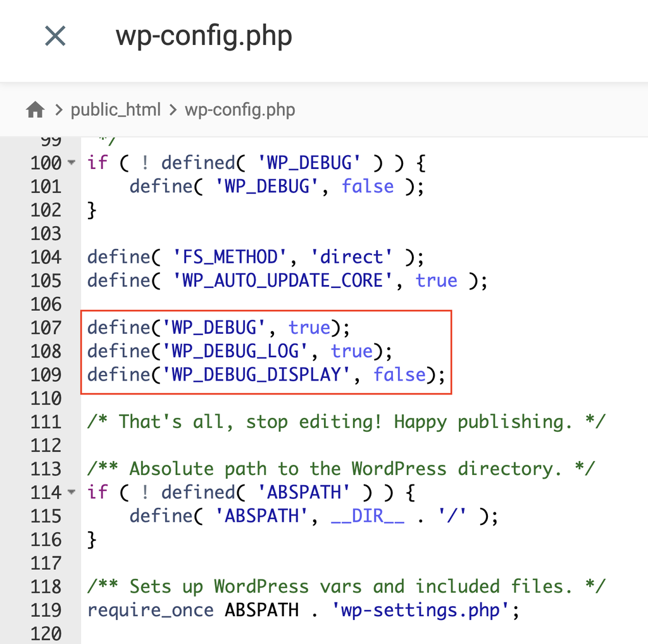Click the home icon in the breadcrumb bar

pyautogui.click(x=34, y=108)
